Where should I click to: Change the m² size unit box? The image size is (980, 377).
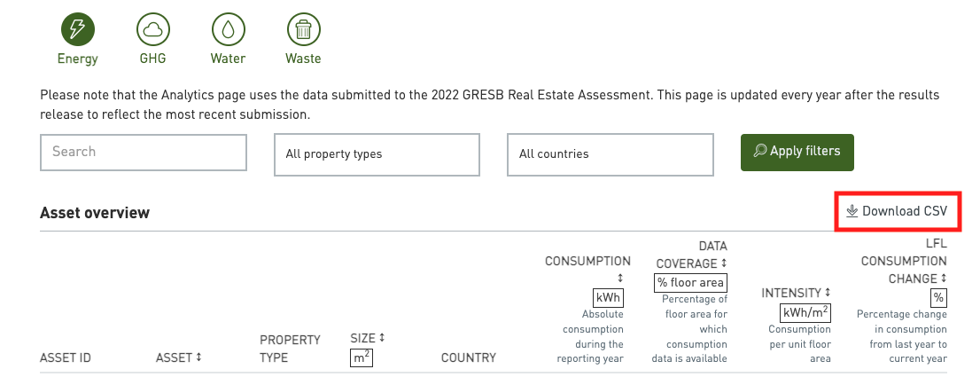click(x=362, y=357)
